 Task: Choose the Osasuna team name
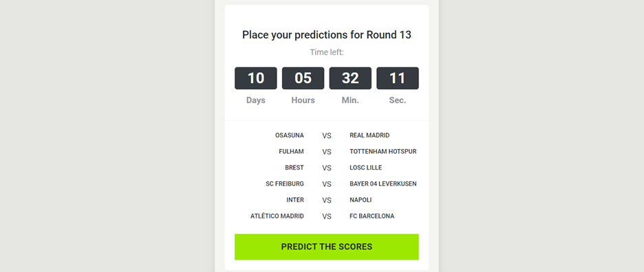(x=290, y=135)
